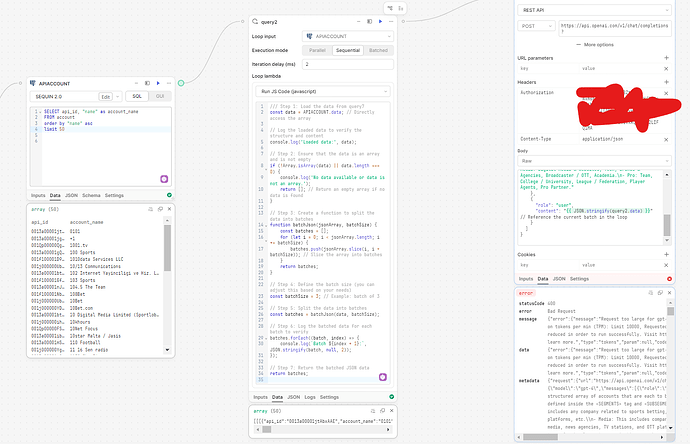Open REST block Settings tab

point(579,279)
